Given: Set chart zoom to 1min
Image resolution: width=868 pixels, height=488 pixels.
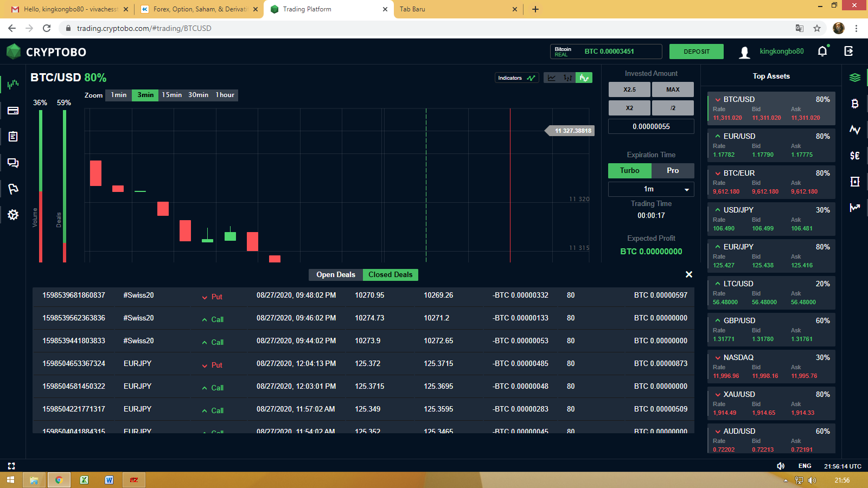Looking at the screenshot, I should [x=119, y=95].
